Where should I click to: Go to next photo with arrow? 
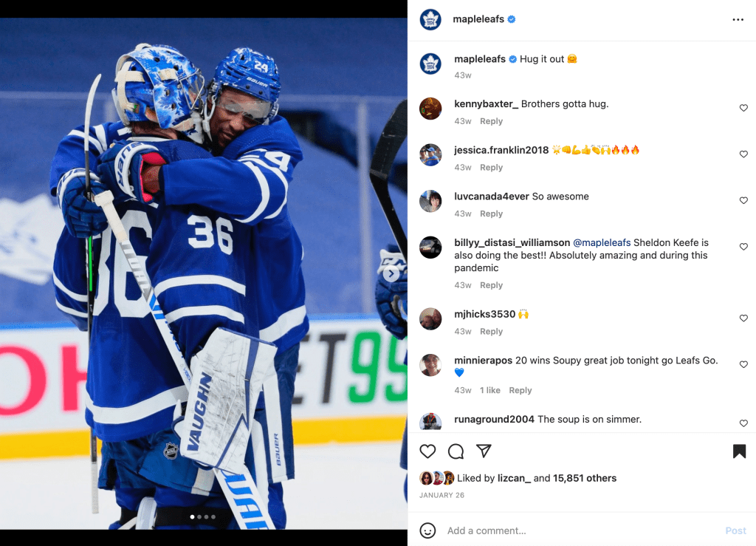(x=391, y=274)
